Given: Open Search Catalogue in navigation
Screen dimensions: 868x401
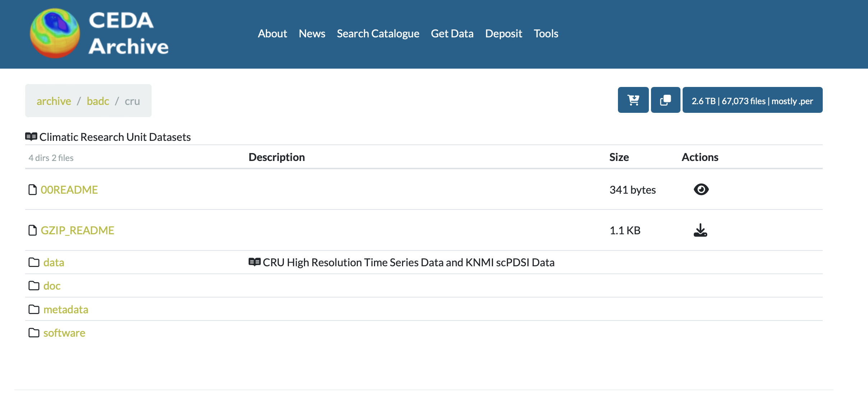Looking at the screenshot, I should [378, 34].
